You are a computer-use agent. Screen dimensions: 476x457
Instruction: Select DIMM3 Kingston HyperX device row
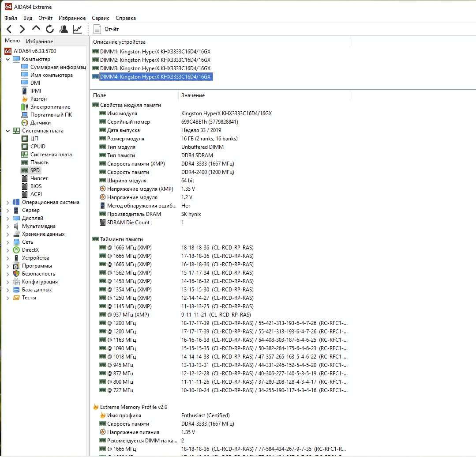(151, 68)
